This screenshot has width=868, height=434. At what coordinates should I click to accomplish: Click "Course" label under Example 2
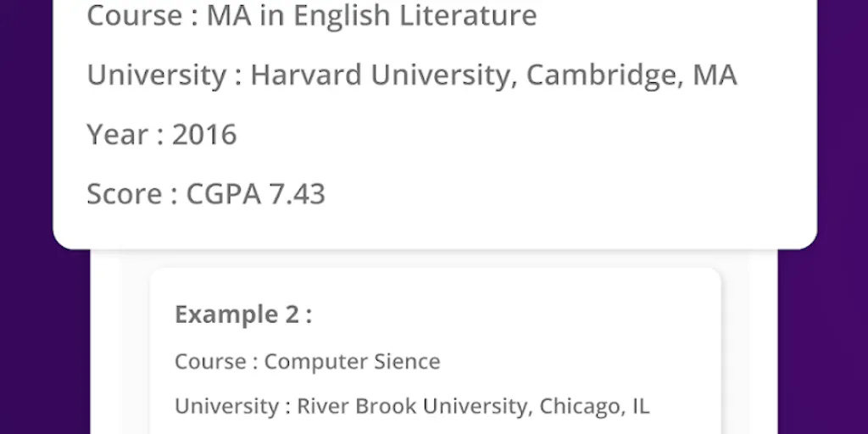[210, 361]
